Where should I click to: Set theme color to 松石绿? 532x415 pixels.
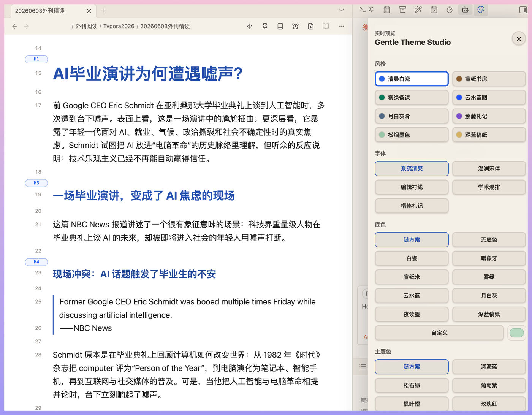pyautogui.click(x=412, y=385)
